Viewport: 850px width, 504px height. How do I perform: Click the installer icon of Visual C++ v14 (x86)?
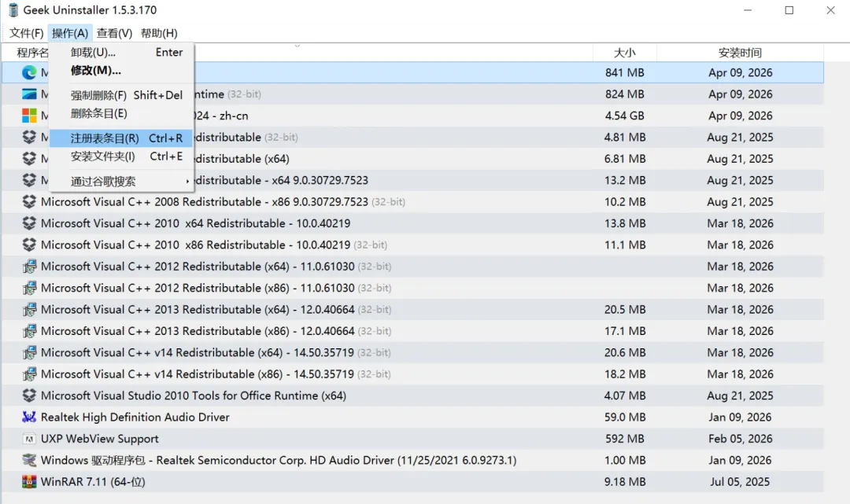coord(29,374)
